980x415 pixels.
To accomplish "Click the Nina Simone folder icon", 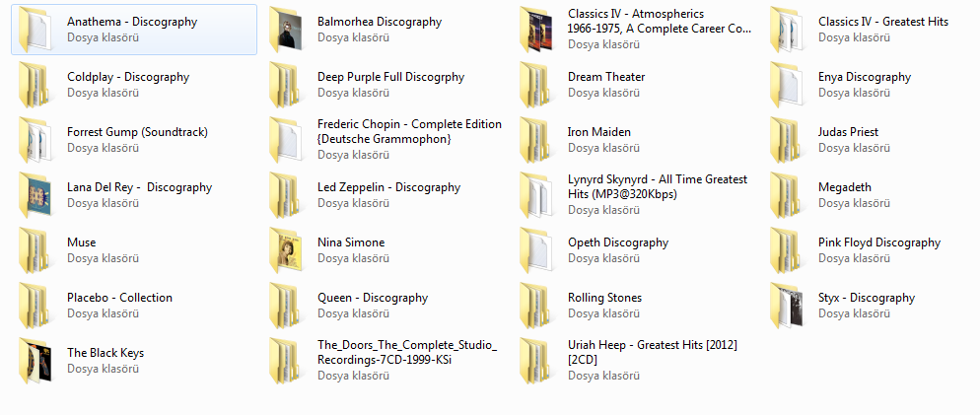I will click(287, 250).
